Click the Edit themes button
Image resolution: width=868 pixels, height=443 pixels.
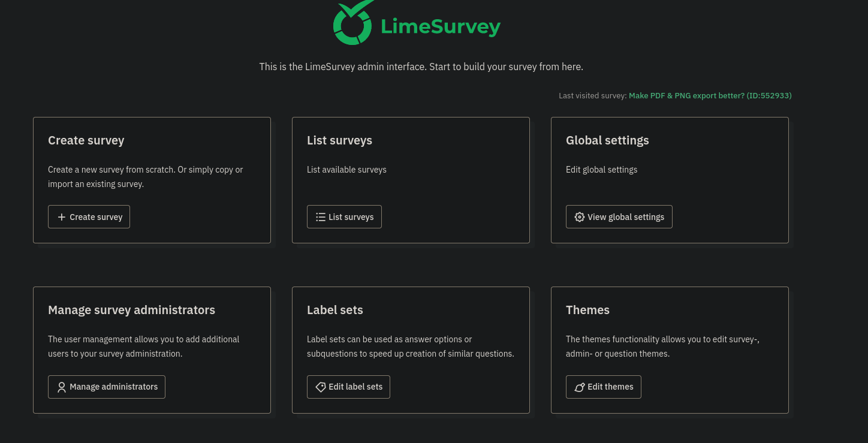(x=604, y=387)
